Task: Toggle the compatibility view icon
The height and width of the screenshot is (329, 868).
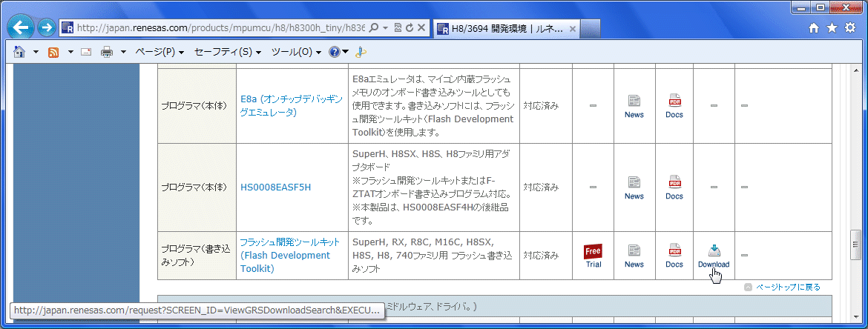Action: [x=398, y=27]
